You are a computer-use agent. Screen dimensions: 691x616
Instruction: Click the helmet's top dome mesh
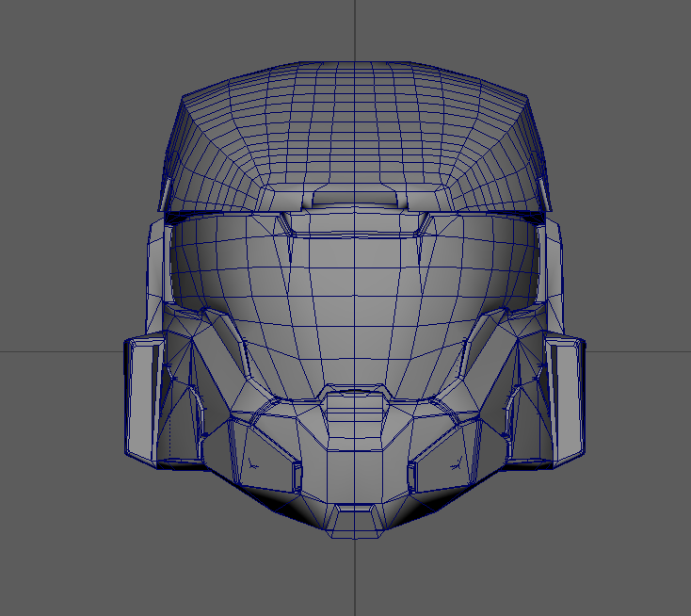click(355, 137)
